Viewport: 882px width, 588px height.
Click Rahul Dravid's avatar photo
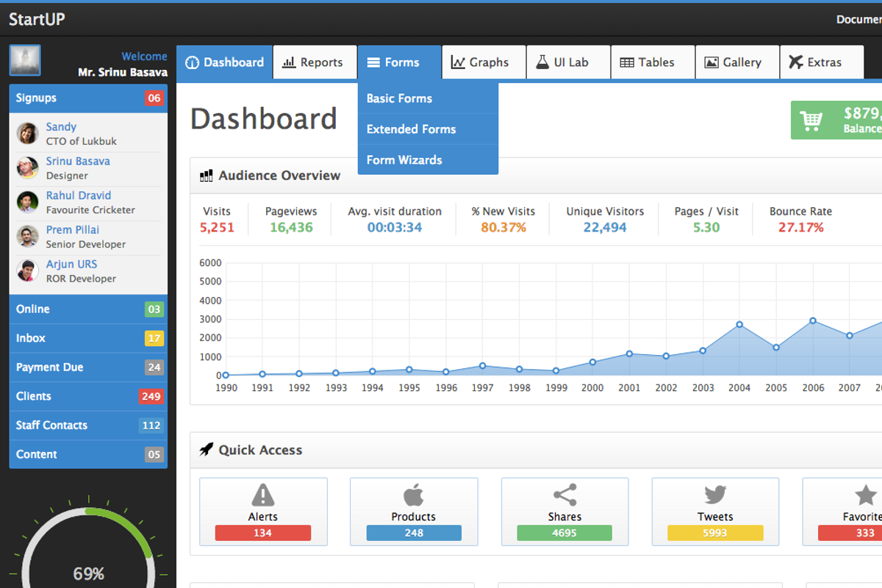click(x=27, y=202)
